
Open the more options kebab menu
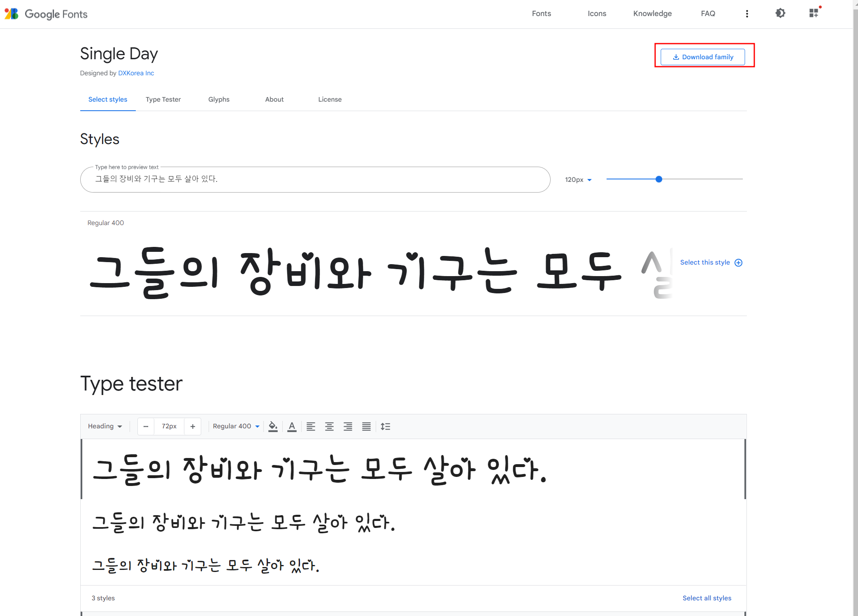pos(747,14)
